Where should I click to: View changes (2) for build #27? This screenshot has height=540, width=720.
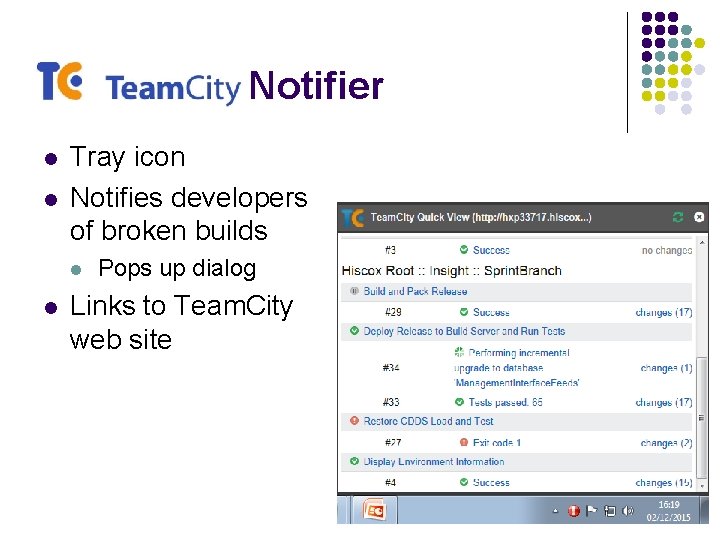(666, 443)
